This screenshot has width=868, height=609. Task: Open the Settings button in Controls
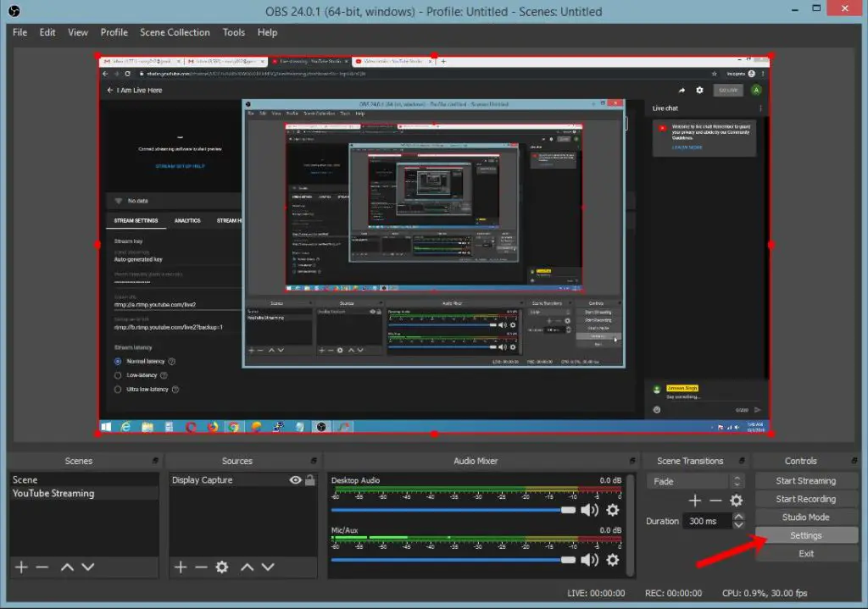tap(806, 535)
